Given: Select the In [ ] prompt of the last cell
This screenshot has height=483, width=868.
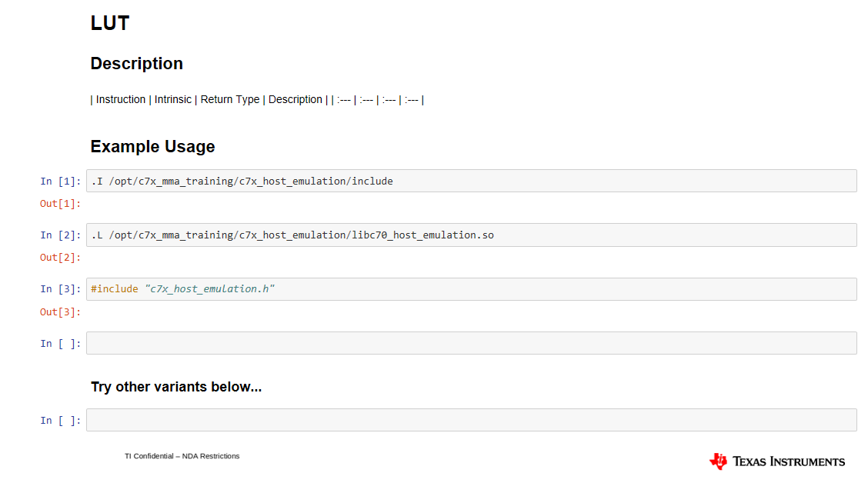Looking at the screenshot, I should pyautogui.click(x=60, y=421).
